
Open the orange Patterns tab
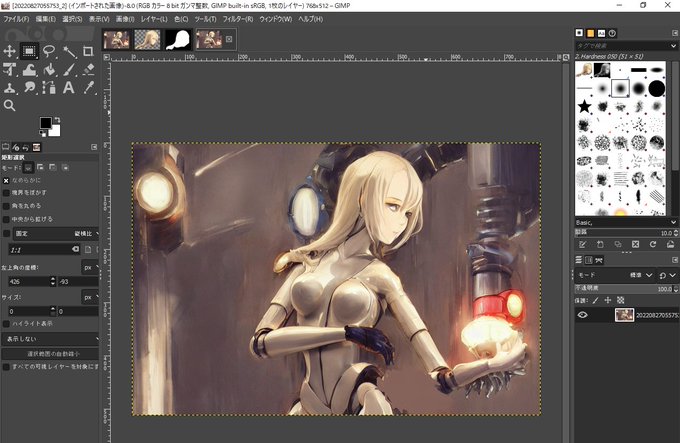pyautogui.click(x=591, y=33)
